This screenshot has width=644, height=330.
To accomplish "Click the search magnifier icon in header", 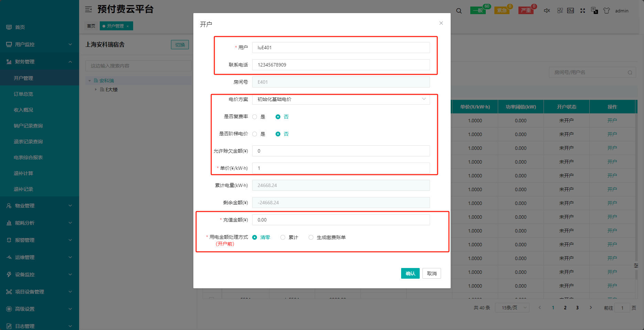I will pyautogui.click(x=459, y=11).
